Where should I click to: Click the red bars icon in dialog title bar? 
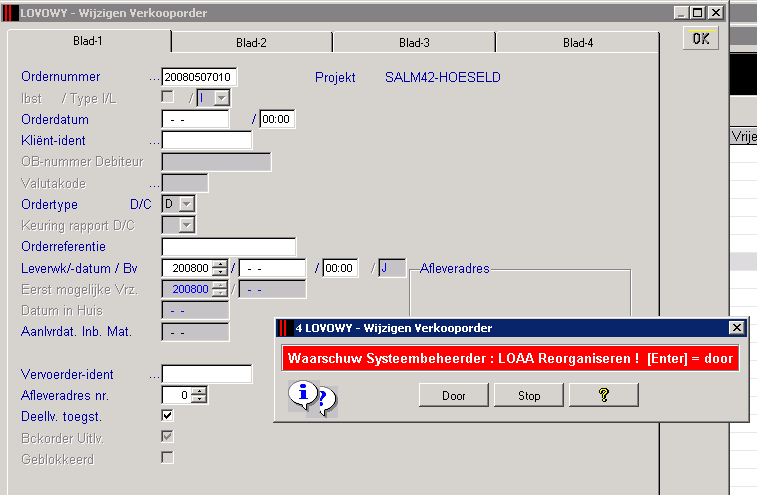[285, 328]
